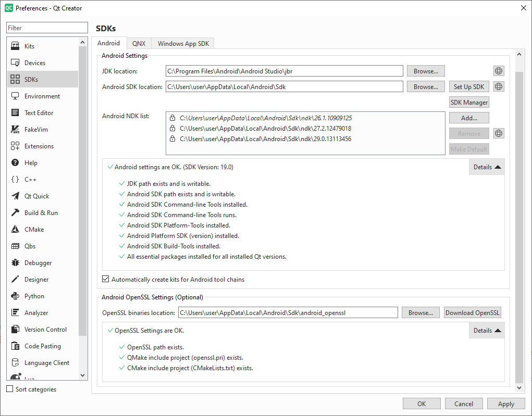Click settings pane scroll-down arrow
Viewport: 532px width, 416px height.
519,387
